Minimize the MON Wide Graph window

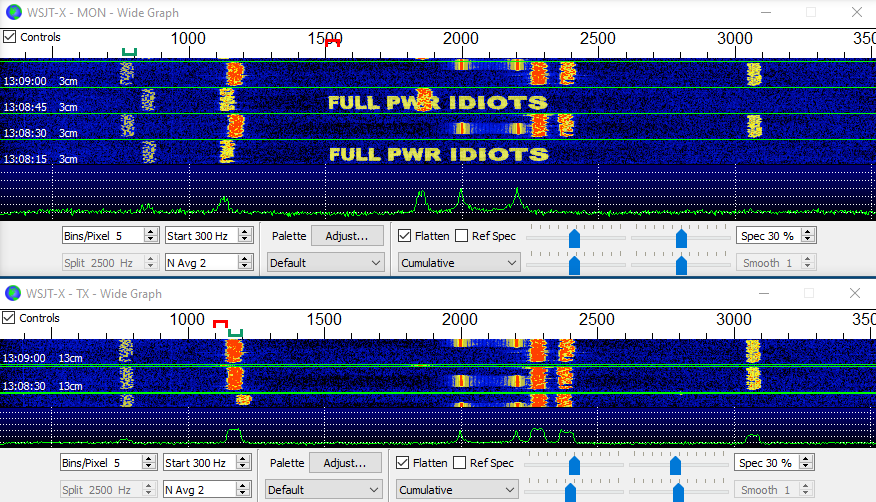pyautogui.click(x=765, y=12)
